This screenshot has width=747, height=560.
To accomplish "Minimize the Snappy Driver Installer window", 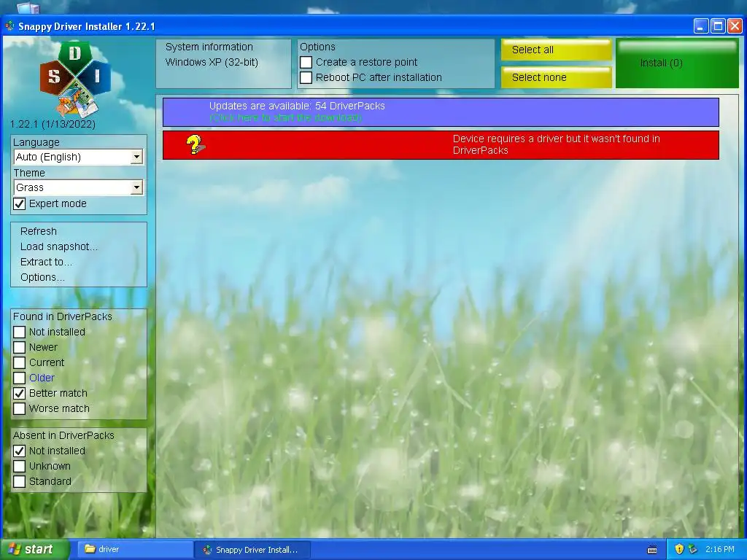I will click(x=701, y=26).
